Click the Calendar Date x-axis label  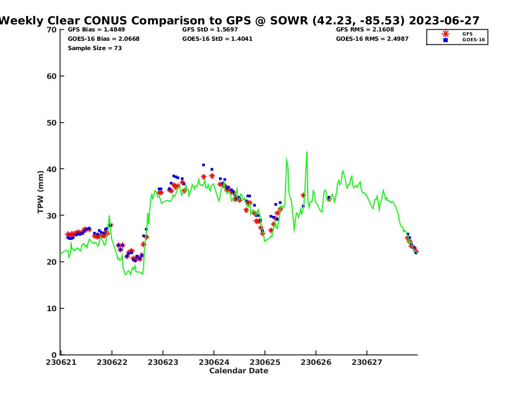tap(239, 371)
